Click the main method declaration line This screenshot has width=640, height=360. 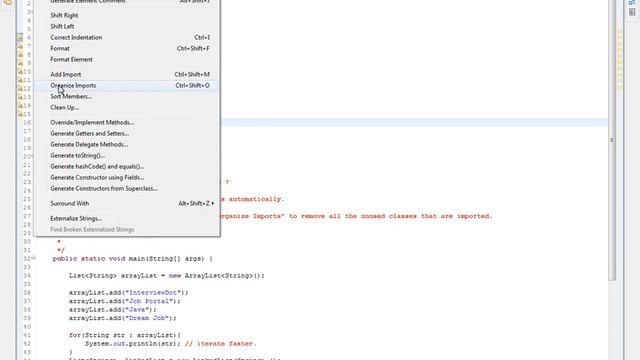pos(133,259)
